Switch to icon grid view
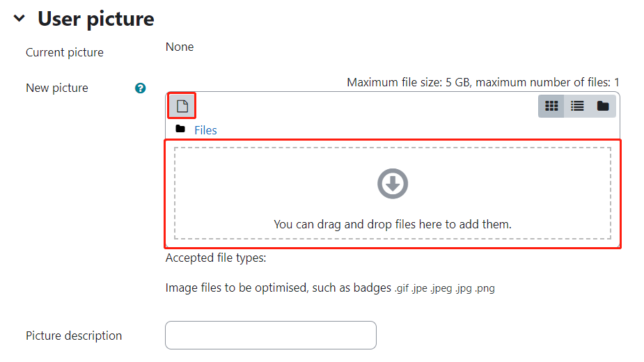Viewport: 644px width, 362px height. click(551, 106)
